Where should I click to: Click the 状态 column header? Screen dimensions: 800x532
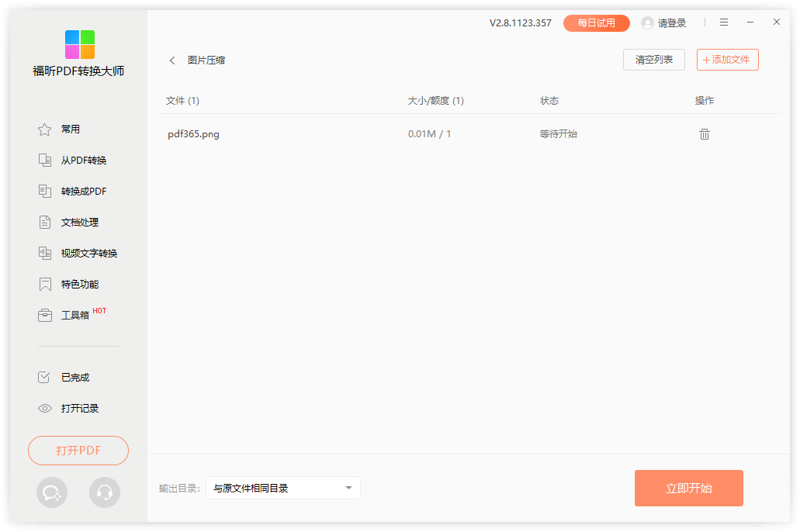[549, 101]
